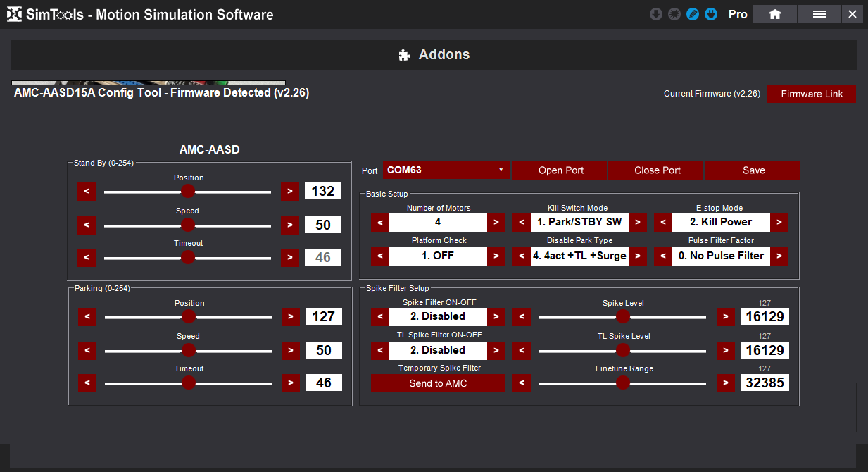This screenshot has height=472, width=868.
Task: Click the Close Port button
Action: tap(655, 170)
